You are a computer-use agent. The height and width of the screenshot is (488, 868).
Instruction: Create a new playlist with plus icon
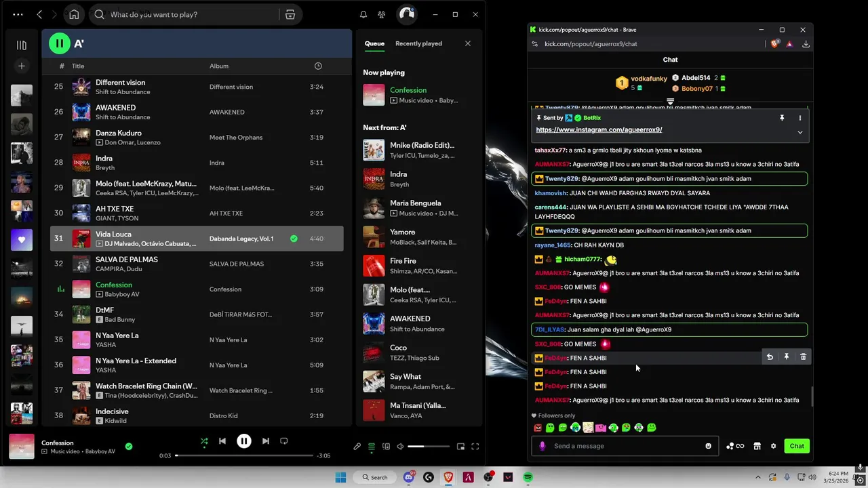(x=22, y=66)
